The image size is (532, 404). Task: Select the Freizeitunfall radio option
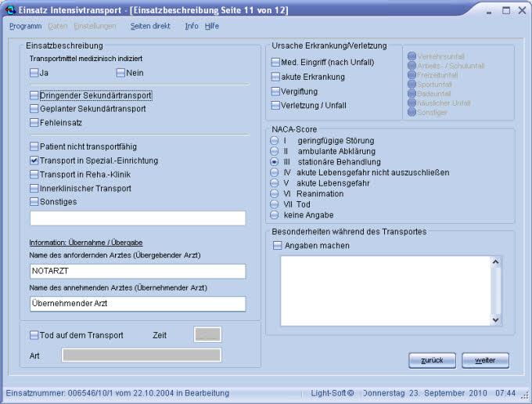[x=412, y=74]
